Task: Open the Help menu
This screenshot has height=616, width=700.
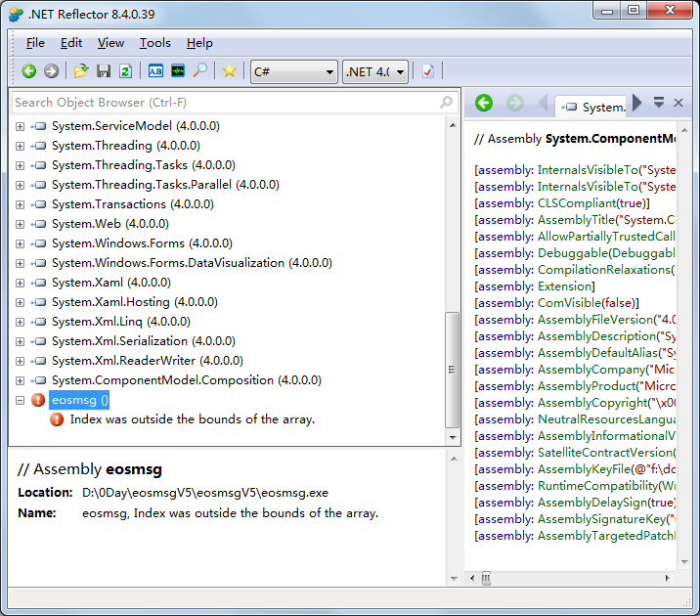Action: 199,43
